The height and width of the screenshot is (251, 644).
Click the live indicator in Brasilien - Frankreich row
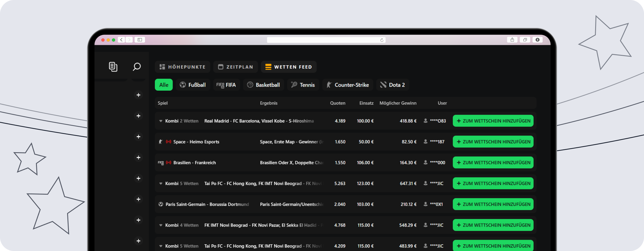click(169, 163)
